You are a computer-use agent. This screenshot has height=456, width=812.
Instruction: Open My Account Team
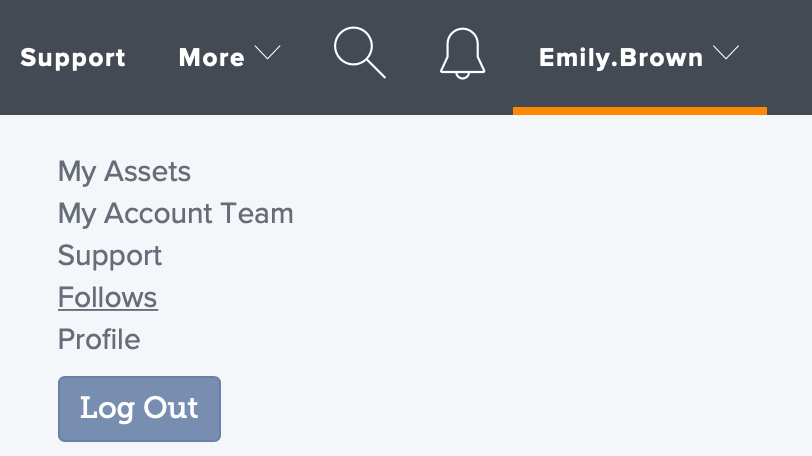(x=176, y=213)
